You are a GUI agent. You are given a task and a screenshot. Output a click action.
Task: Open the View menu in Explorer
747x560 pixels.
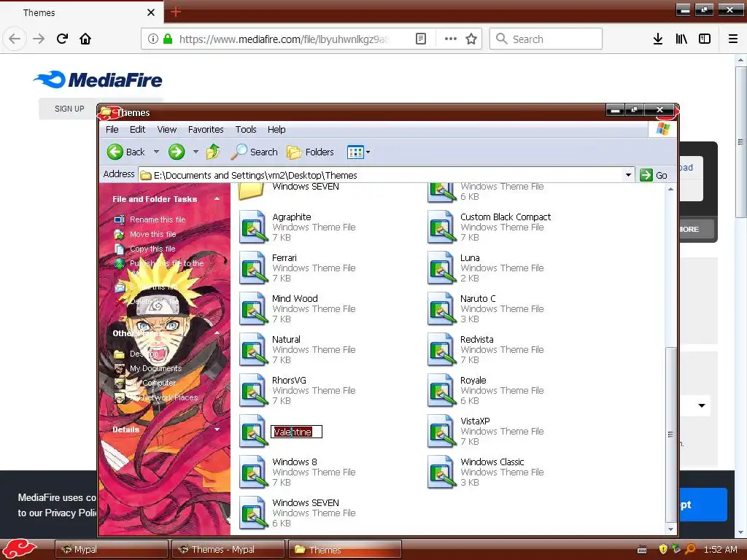pyautogui.click(x=167, y=130)
